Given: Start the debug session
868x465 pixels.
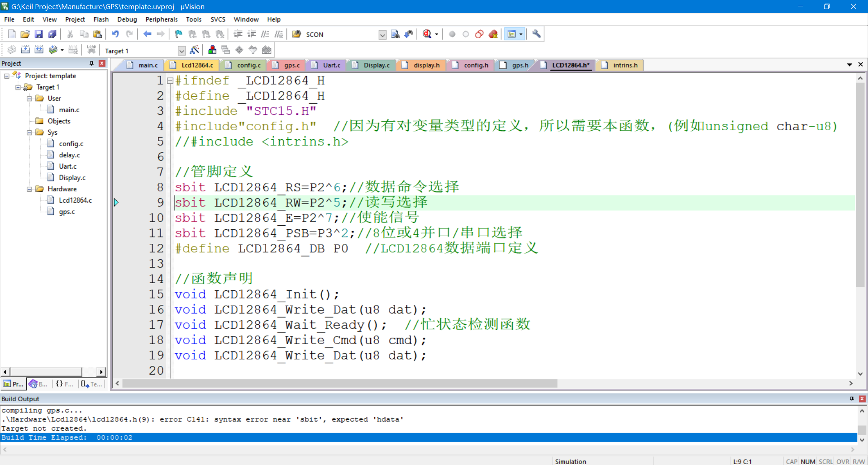Looking at the screenshot, I should click(x=427, y=34).
